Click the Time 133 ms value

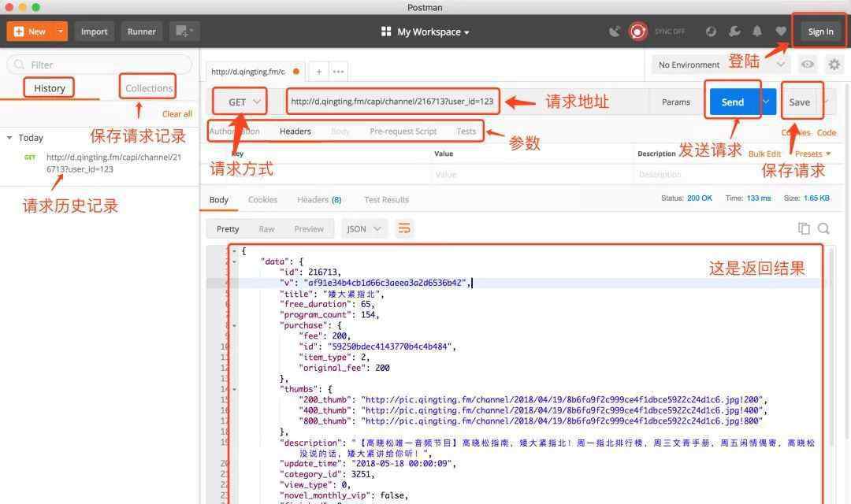pyautogui.click(x=759, y=198)
